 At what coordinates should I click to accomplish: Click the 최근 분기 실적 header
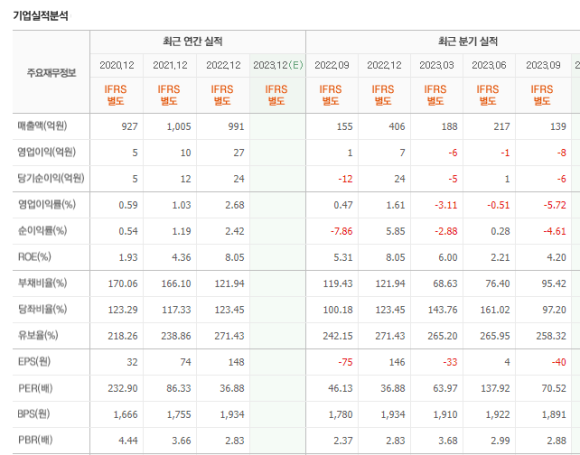coord(468,41)
